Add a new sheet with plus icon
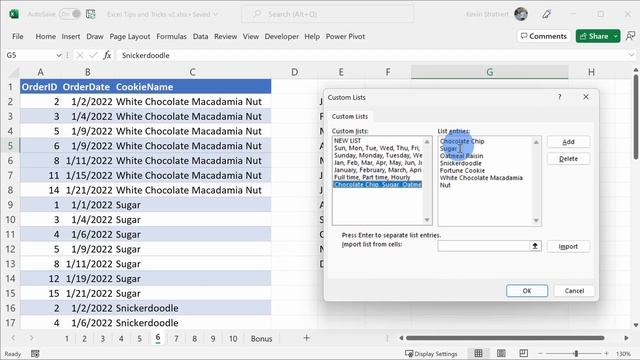Screen dimensions: 640x360 tap(307, 338)
